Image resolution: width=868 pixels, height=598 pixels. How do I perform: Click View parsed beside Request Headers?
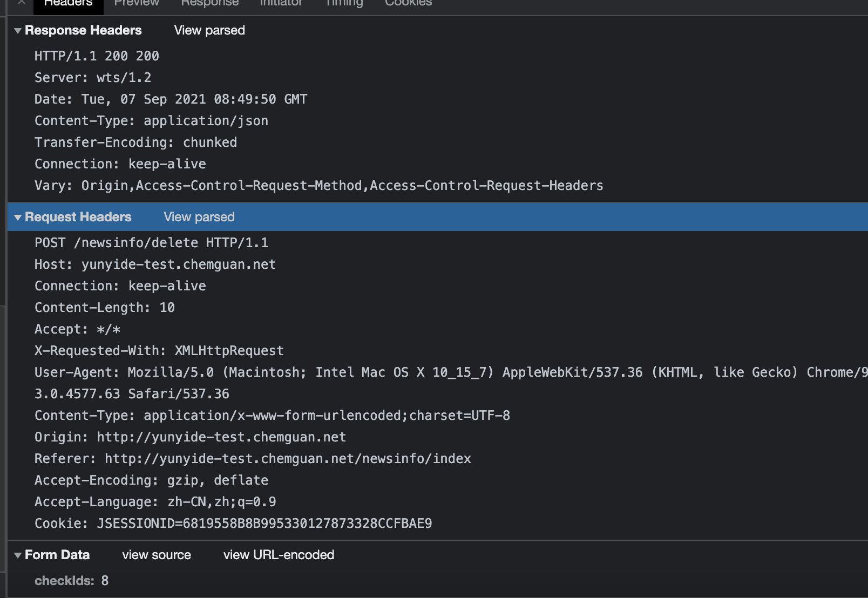pyautogui.click(x=199, y=218)
